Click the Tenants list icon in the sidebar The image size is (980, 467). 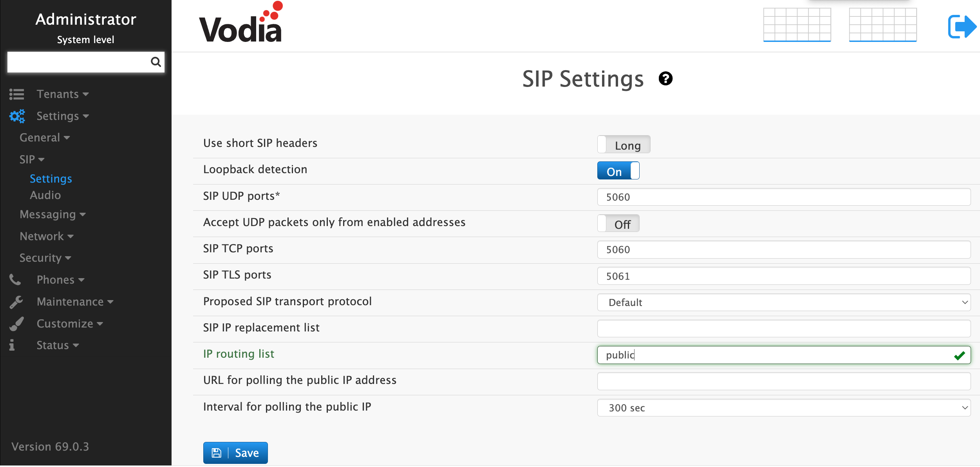(16, 94)
